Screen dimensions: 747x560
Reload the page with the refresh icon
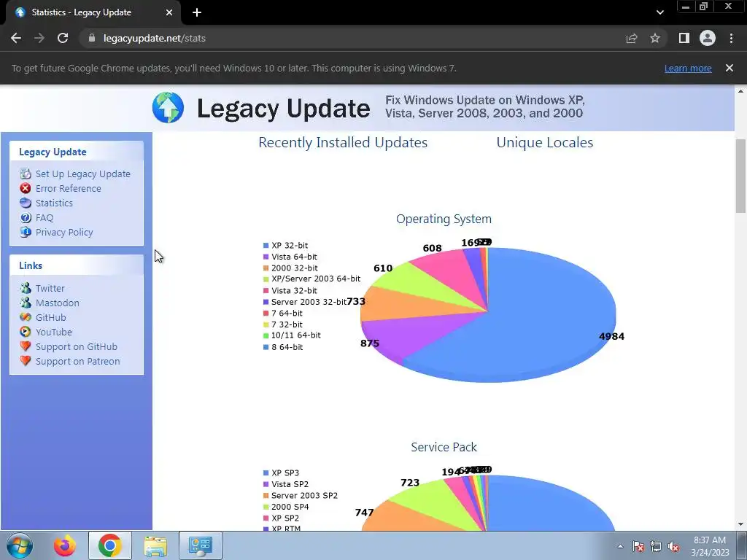point(63,38)
